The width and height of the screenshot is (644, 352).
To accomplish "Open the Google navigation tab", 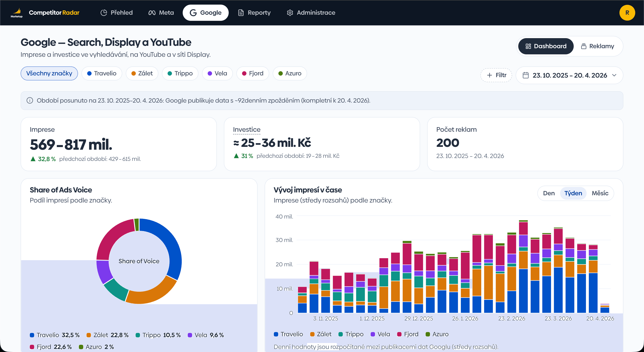I will (205, 12).
